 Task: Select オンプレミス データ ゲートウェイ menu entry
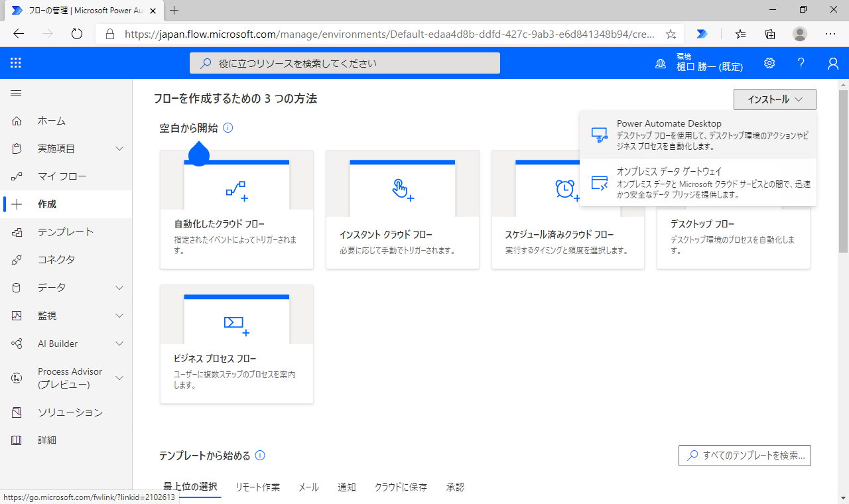tap(698, 182)
